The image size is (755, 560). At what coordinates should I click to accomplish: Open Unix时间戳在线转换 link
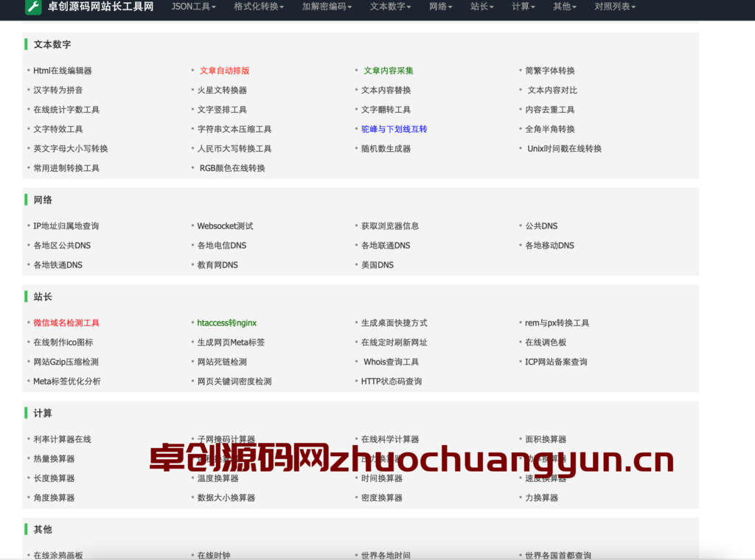(565, 149)
